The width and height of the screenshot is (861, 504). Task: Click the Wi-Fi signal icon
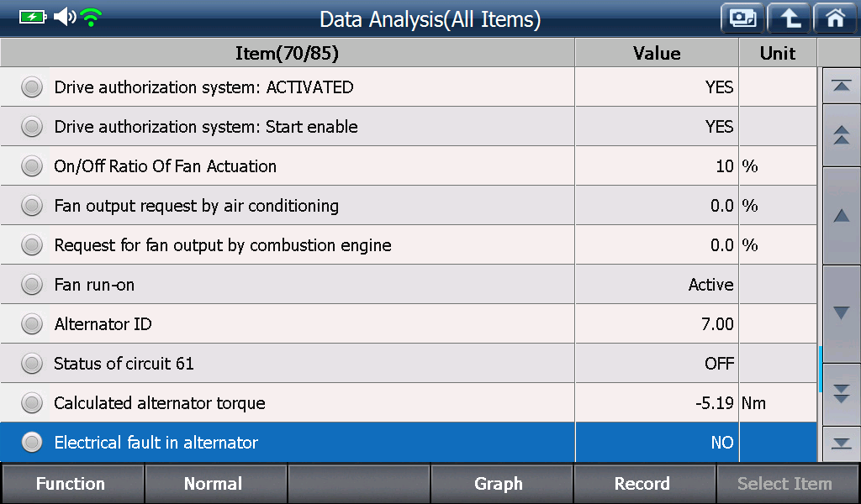point(91,17)
